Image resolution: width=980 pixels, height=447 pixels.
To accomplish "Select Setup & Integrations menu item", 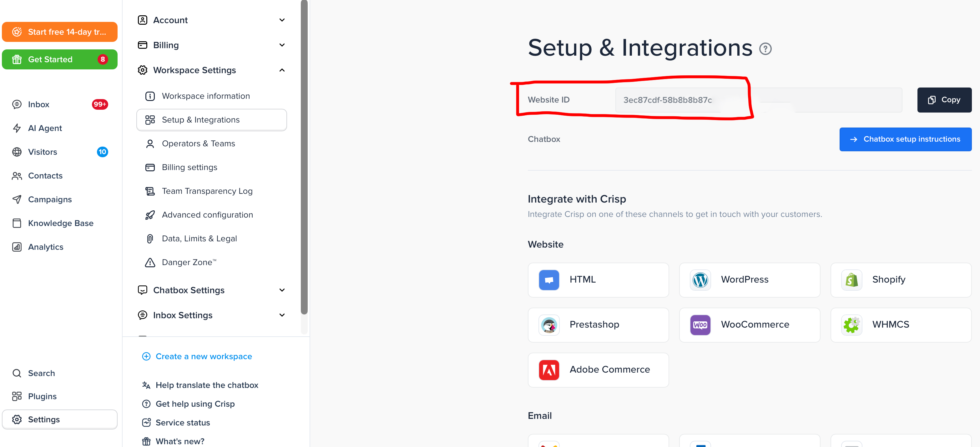I will click(211, 120).
